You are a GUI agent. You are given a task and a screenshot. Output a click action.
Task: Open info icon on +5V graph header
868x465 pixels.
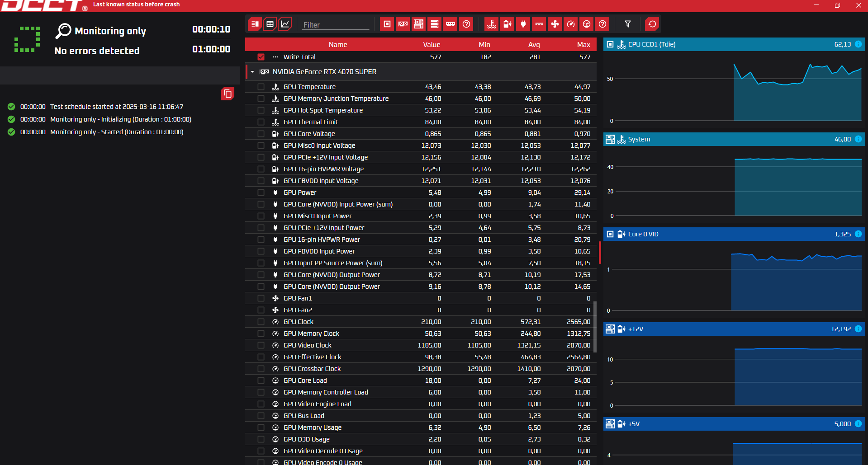(x=858, y=424)
